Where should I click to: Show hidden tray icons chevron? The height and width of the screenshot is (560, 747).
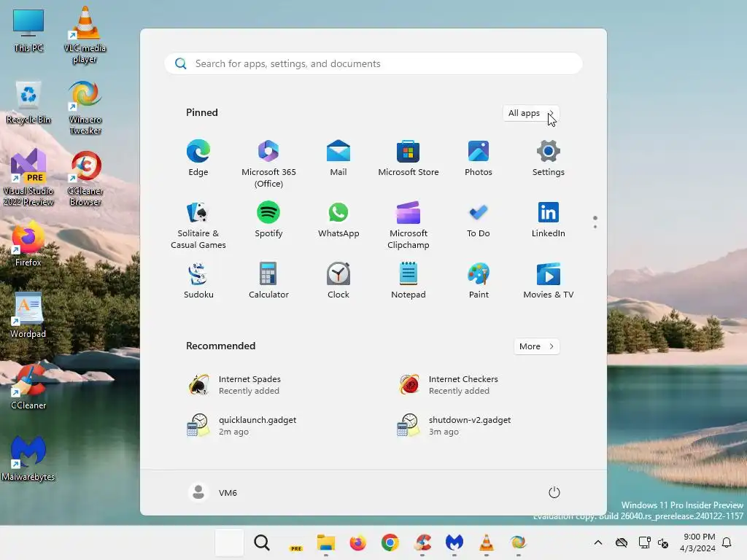[x=598, y=542]
